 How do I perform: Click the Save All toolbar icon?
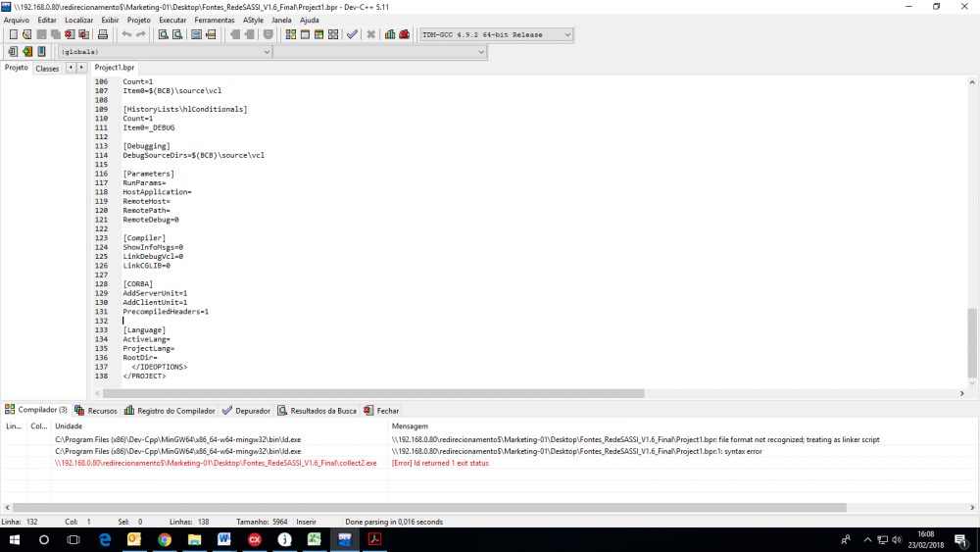56,34
